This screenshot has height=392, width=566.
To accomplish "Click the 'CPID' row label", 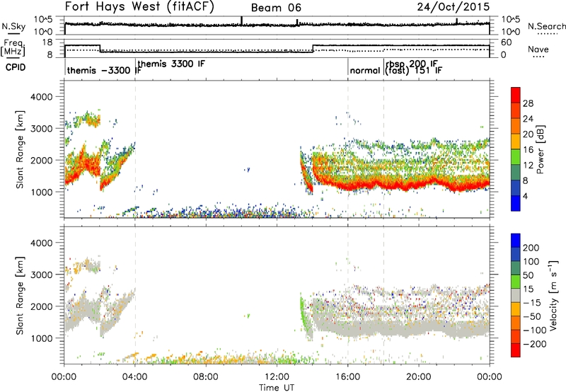I will click(x=16, y=67).
